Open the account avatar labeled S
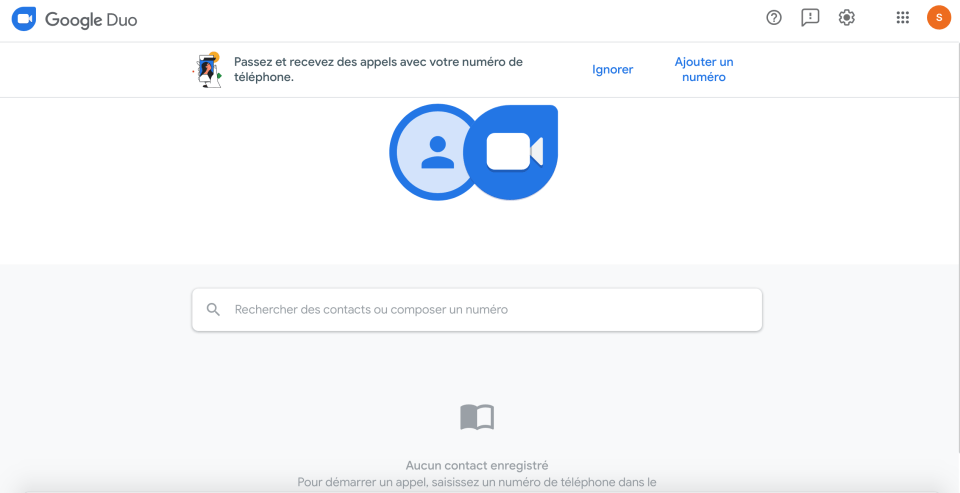 [939, 18]
